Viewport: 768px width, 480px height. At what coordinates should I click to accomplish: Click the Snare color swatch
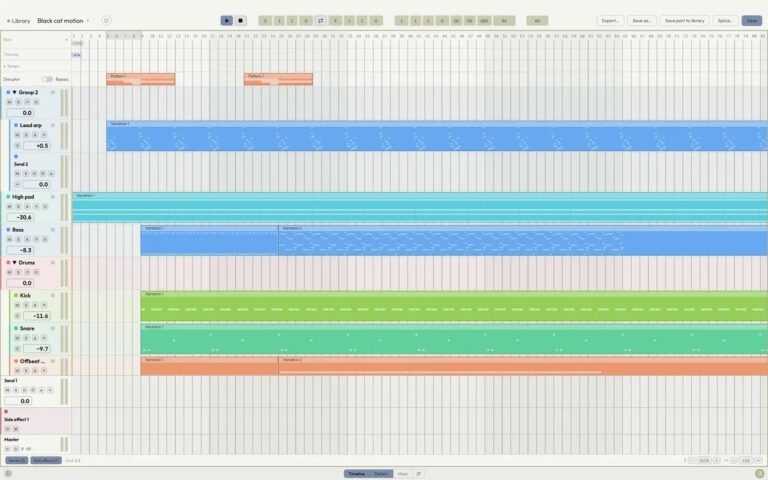coord(16,328)
